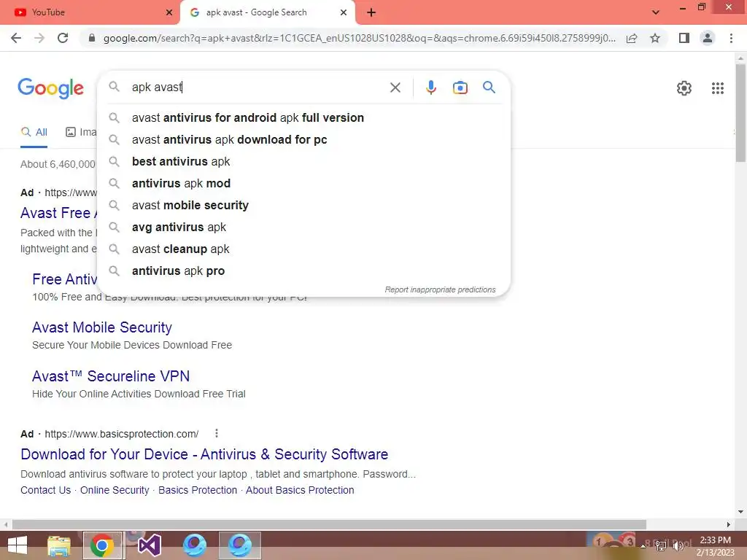Screen dimensions: 747x560
Task: Click the scroll-right arrow of horizontal scrollbar
Action: (729, 524)
